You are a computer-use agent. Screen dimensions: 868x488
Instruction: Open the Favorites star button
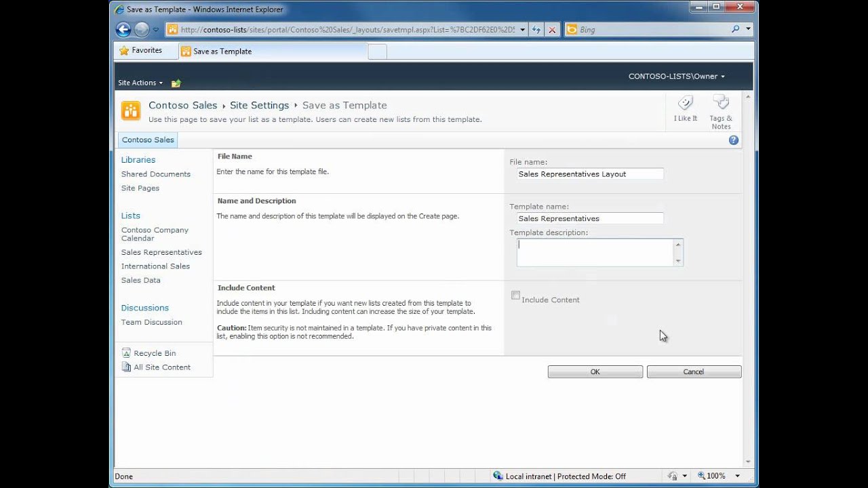pos(140,51)
